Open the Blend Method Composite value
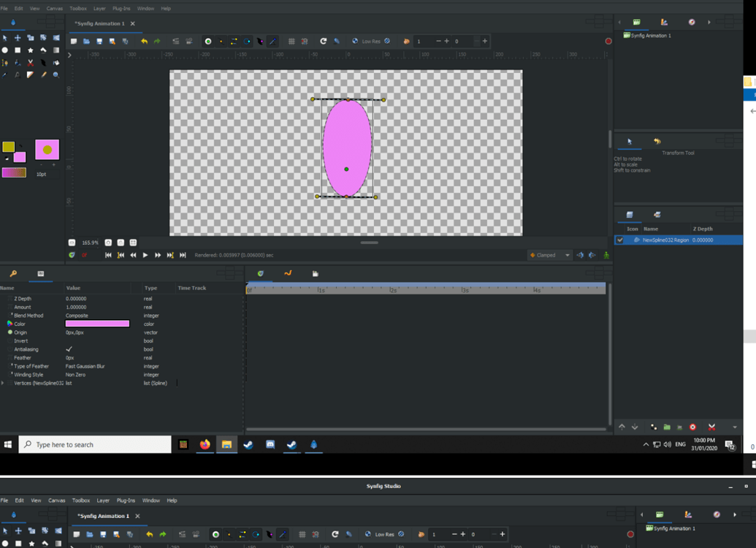This screenshot has width=756, height=548. pos(77,316)
